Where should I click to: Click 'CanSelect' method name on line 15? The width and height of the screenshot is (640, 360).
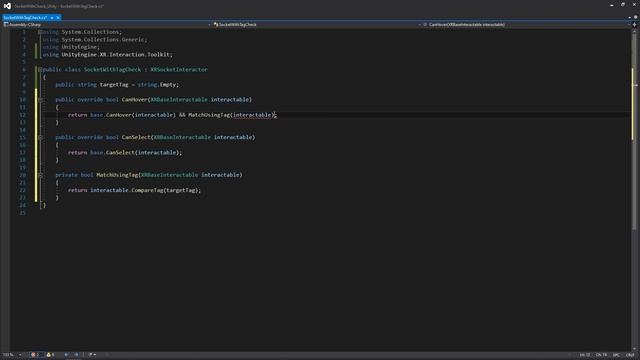pyautogui.click(x=136, y=137)
